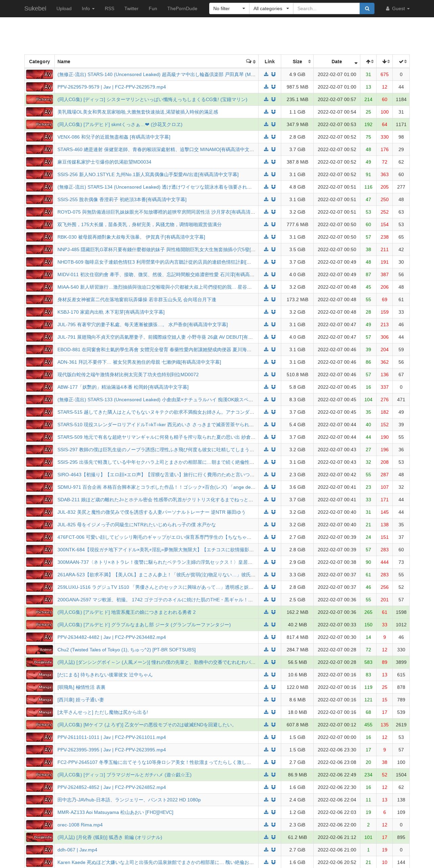This screenshot has height=868, width=434.
Task: Open magnet link for orec-1008 Rima.mp4 row
Action: pyautogui.click(x=273, y=825)
